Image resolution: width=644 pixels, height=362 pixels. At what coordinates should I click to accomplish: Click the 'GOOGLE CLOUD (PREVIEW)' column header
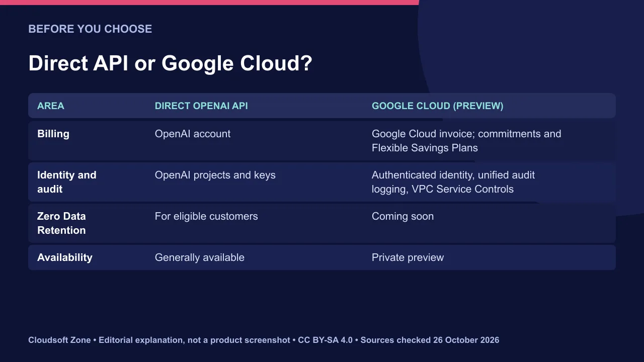pos(437,106)
